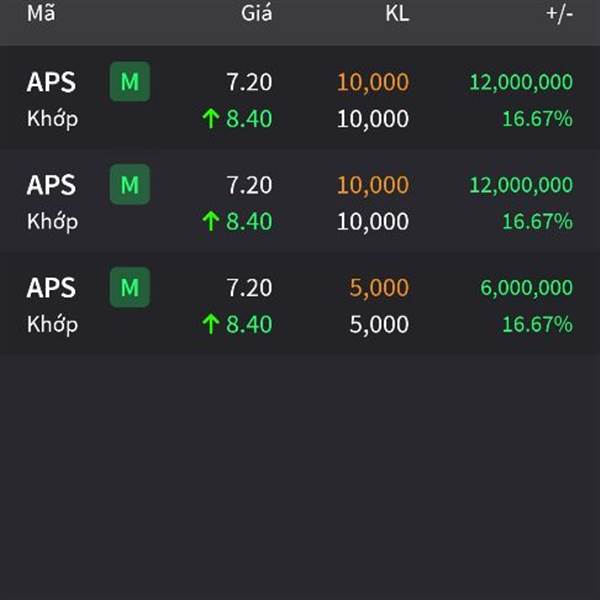600x600 pixels.
Task: Open the third APS stock symbol
Action: pos(51,288)
